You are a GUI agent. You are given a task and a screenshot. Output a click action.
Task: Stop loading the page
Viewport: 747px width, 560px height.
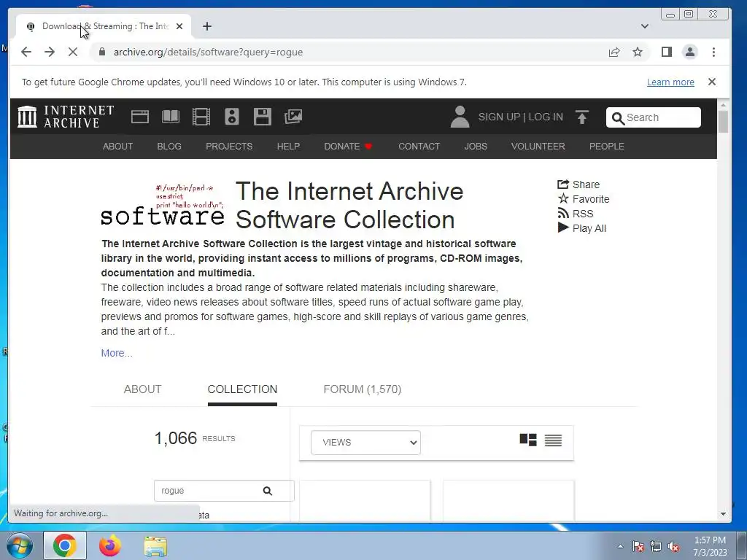73,52
